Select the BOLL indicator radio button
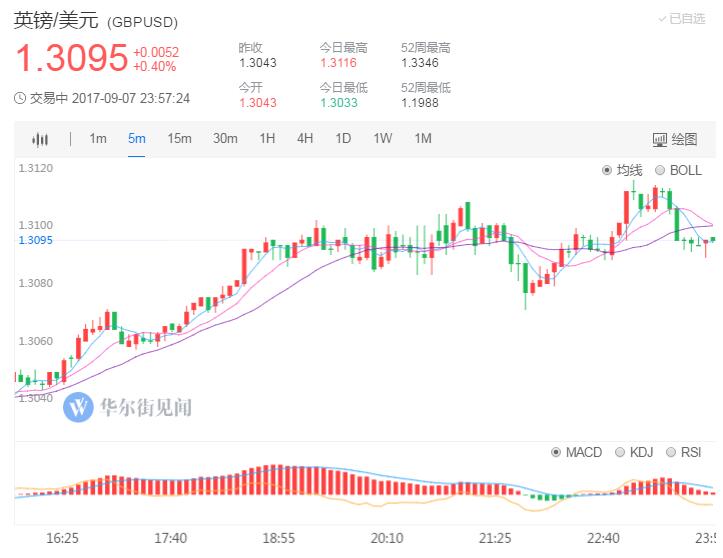 click(x=660, y=170)
